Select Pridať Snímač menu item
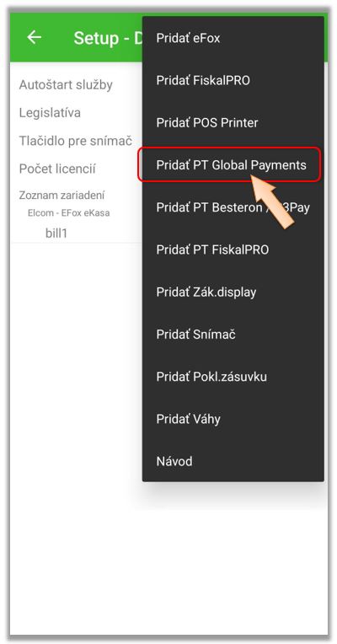The width and height of the screenshot is (337, 644). 233,335
